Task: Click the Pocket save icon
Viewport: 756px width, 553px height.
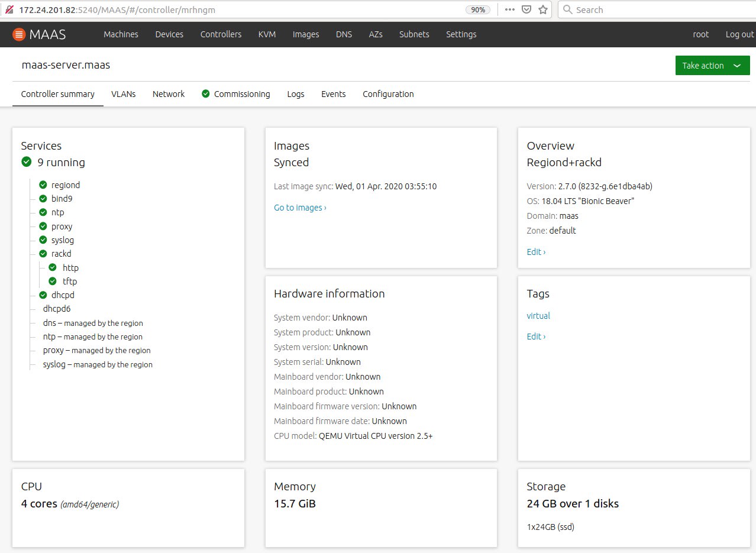Action: click(x=526, y=9)
